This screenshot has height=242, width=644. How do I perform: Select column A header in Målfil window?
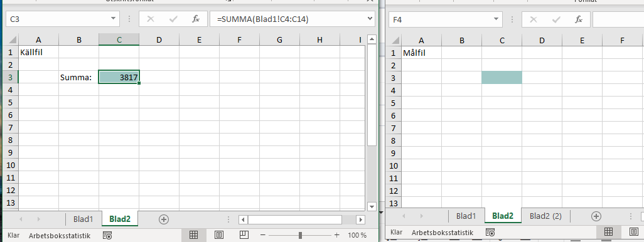421,39
